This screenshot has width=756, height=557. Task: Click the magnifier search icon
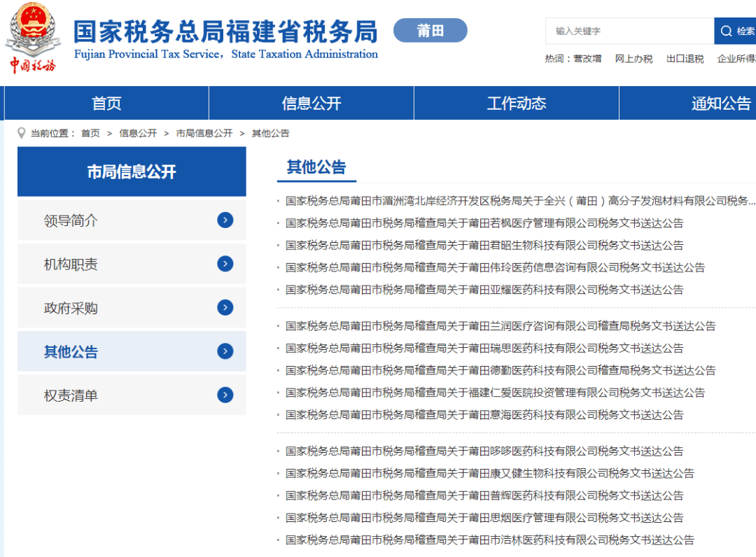[x=726, y=31]
